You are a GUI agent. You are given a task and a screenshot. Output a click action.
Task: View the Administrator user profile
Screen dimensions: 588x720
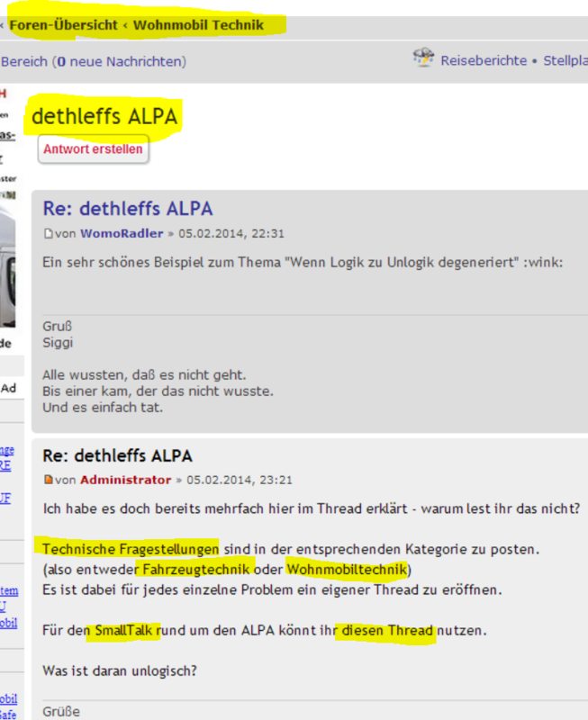click(x=125, y=481)
